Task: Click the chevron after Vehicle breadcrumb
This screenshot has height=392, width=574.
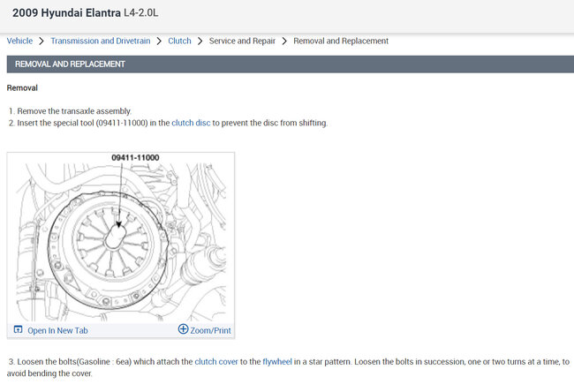Action: click(x=42, y=41)
